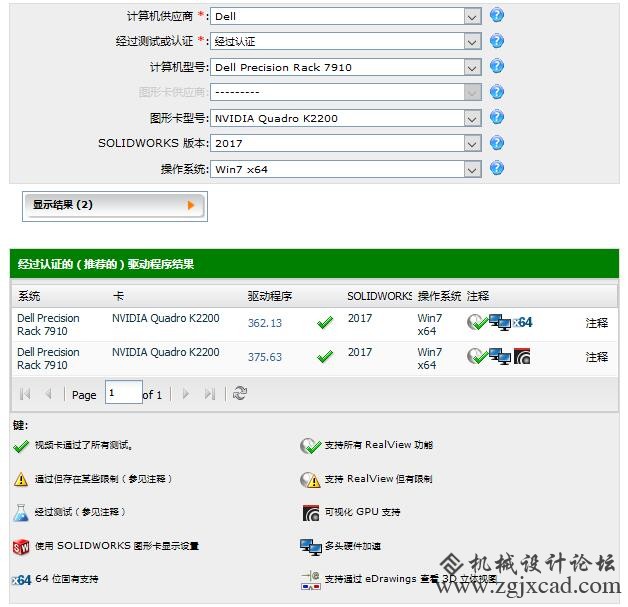
Task: Go to next results page
Action: coord(185,394)
